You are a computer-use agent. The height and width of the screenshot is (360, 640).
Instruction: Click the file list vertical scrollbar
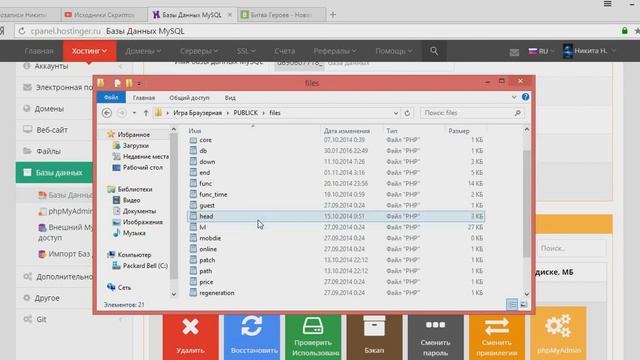coord(527,203)
